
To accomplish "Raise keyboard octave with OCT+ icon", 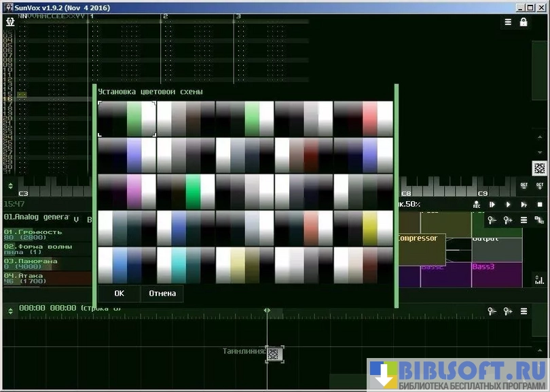I will tap(540, 185).
